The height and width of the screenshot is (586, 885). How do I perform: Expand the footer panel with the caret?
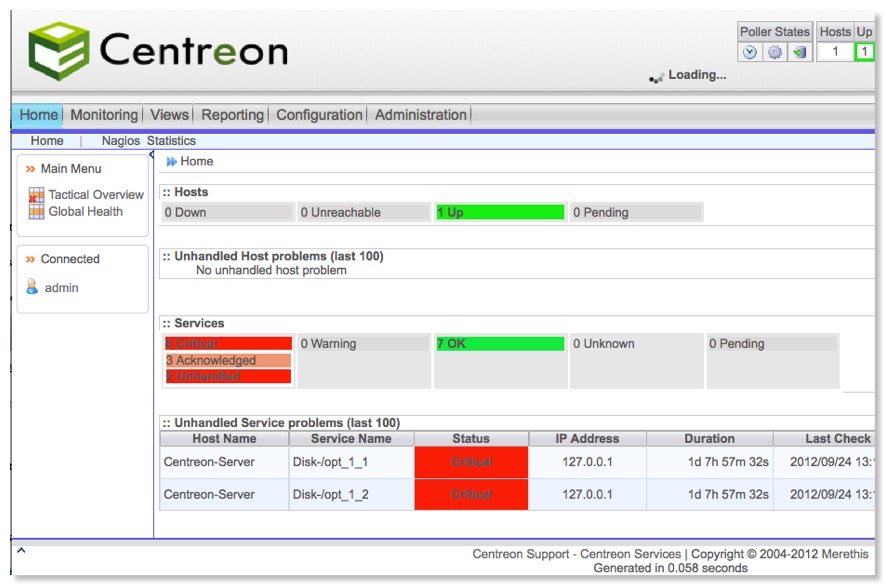click(21, 550)
